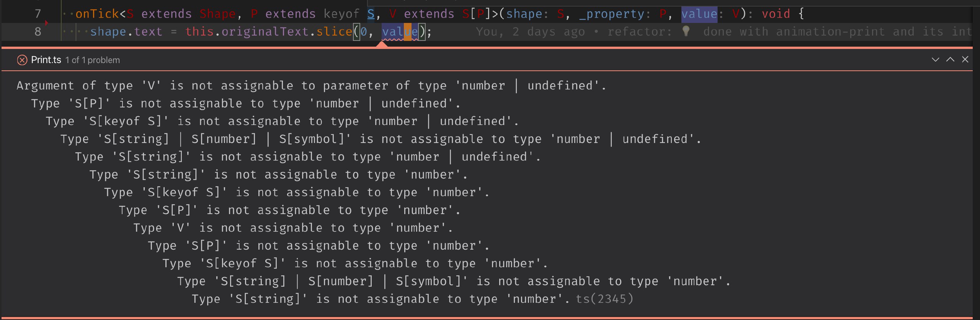
Task: Click the '1 of 1 problem' label
Action: click(92, 60)
